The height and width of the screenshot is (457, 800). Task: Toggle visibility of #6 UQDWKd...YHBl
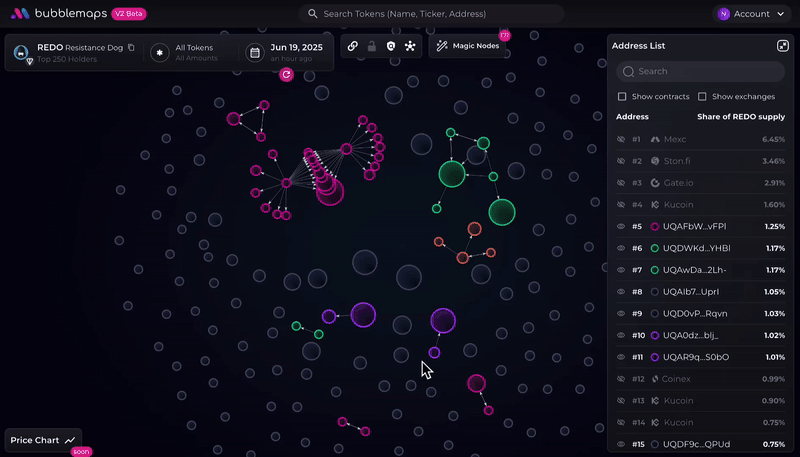click(x=621, y=248)
